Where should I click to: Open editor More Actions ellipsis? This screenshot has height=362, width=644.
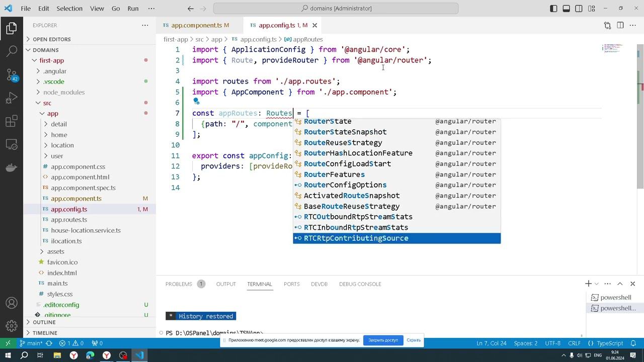tap(633, 25)
